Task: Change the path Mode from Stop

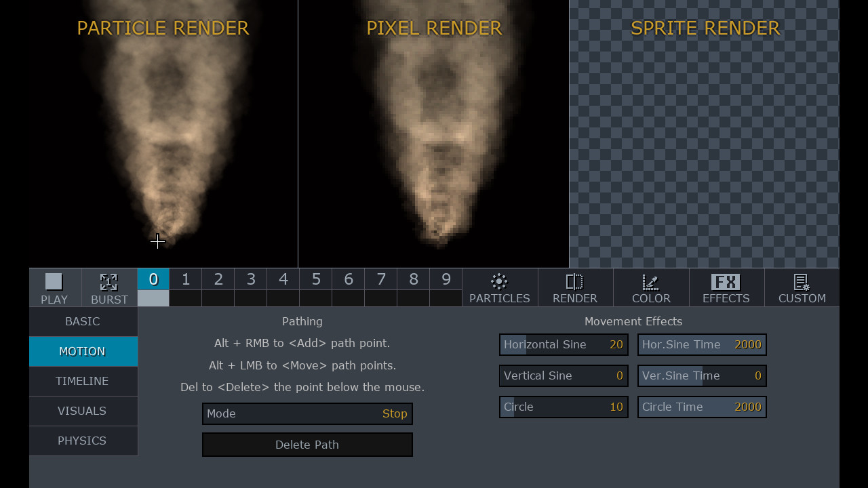Action: click(307, 413)
